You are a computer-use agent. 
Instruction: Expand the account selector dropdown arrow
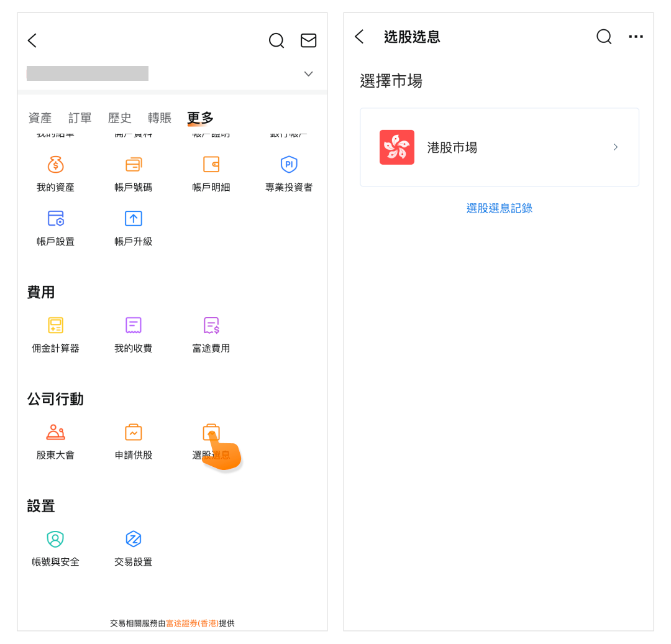(x=308, y=74)
